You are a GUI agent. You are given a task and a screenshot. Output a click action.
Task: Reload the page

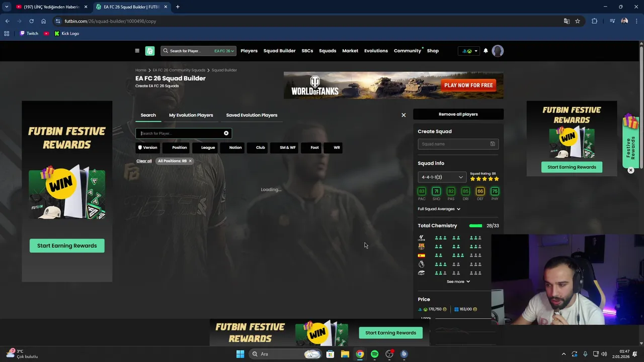31,21
